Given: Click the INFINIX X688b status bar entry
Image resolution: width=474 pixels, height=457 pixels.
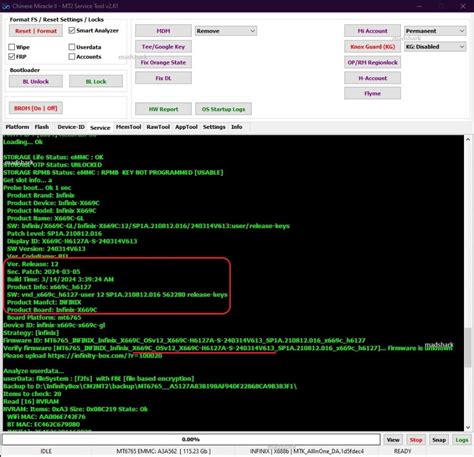Looking at the screenshot, I should coord(307,451).
